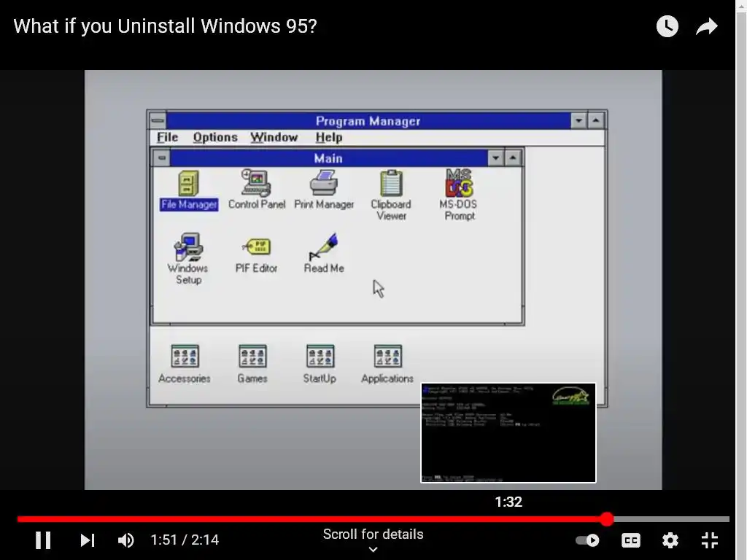
Task: Maximize the Program Manager window
Action: click(x=595, y=120)
